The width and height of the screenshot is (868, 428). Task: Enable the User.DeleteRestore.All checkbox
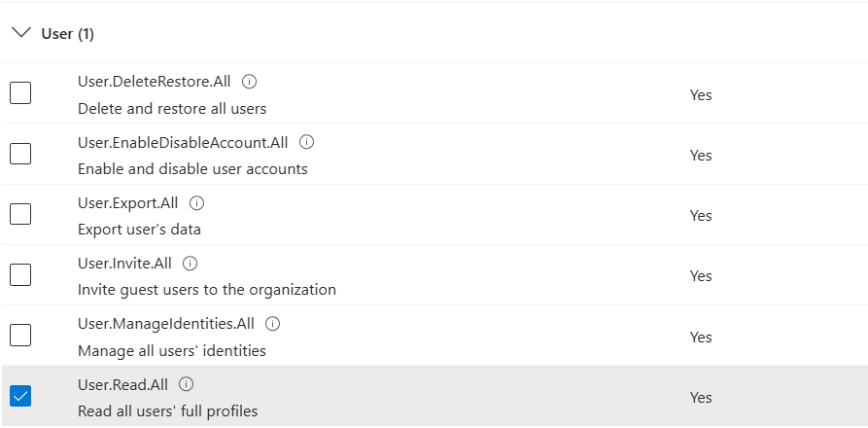[20, 93]
